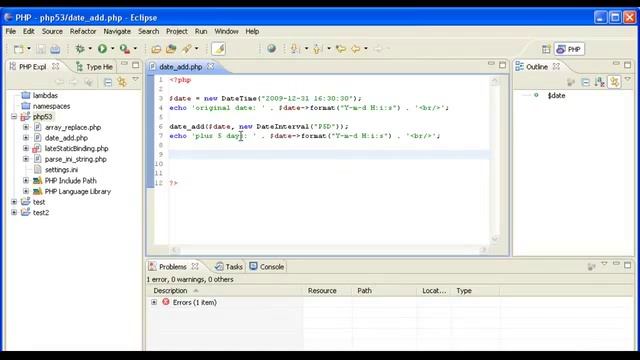Click the Open Type folder icon
The image size is (640, 360).
156,49
